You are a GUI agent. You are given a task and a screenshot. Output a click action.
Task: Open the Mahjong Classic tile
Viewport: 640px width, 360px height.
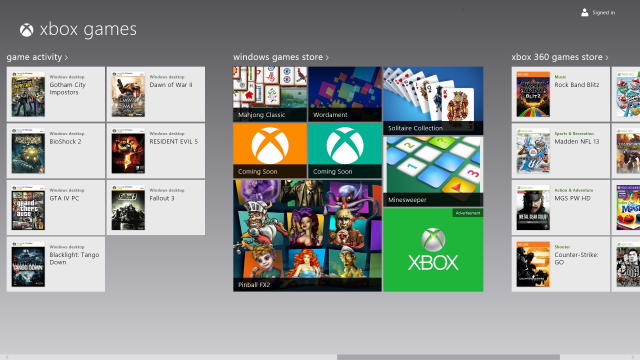(270, 94)
